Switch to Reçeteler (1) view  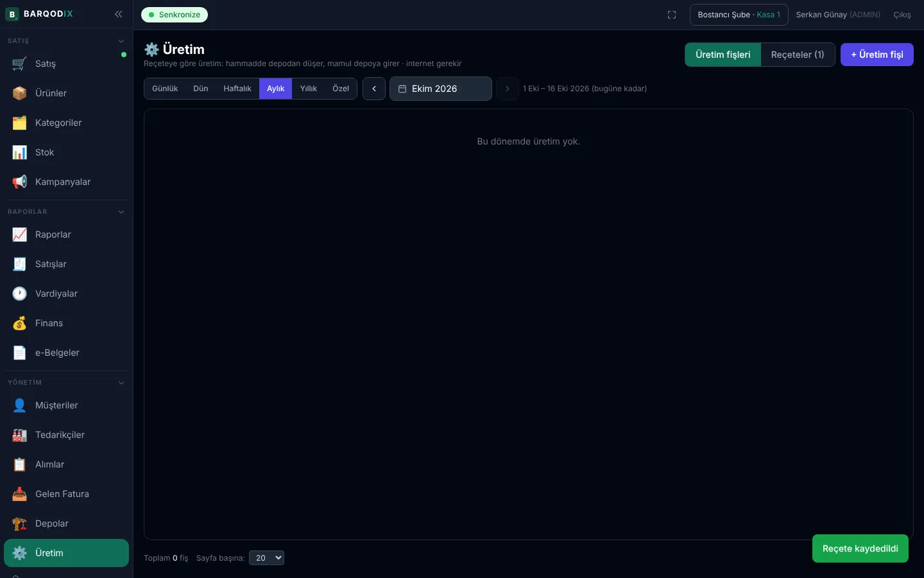click(798, 55)
